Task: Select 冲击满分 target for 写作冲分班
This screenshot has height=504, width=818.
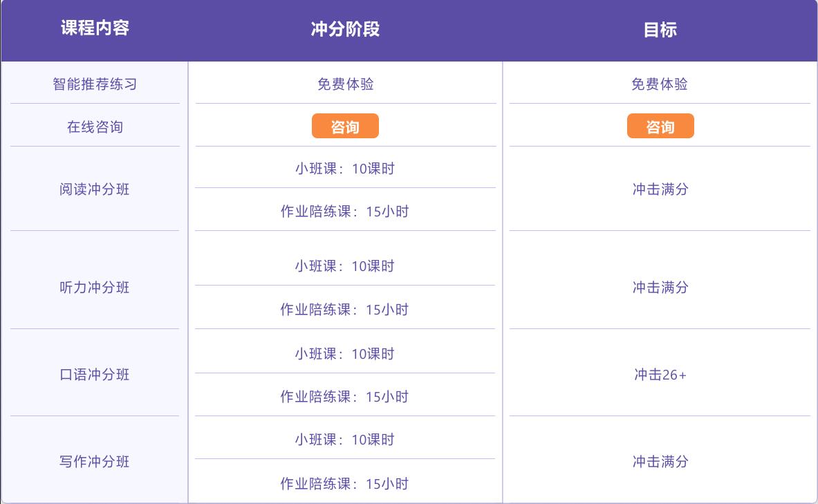Action: (x=660, y=462)
